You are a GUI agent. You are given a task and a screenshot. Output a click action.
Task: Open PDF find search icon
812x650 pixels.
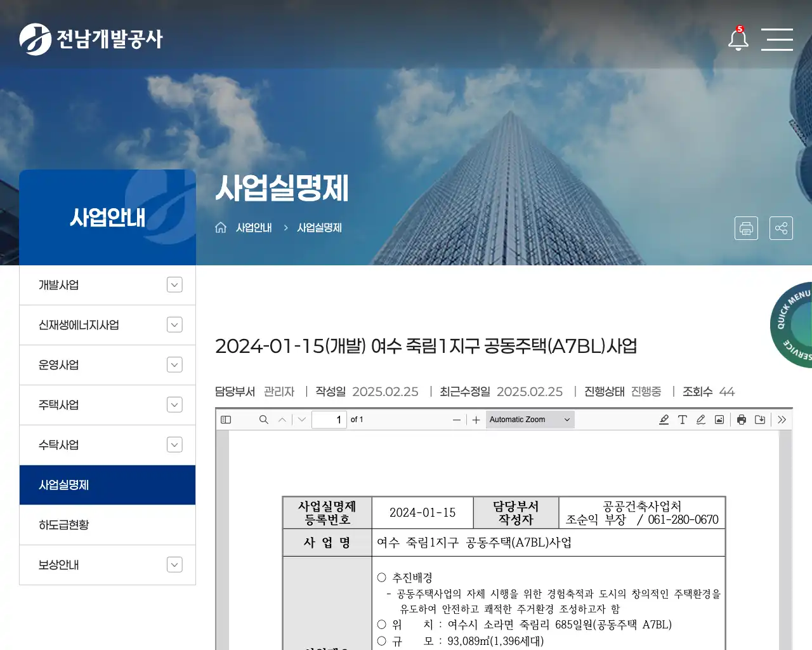pyautogui.click(x=264, y=420)
